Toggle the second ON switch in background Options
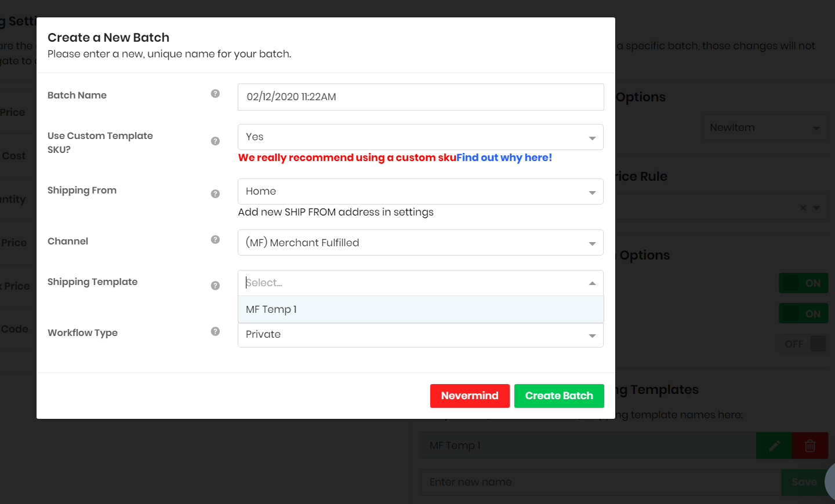The width and height of the screenshot is (835, 504). coord(804,313)
